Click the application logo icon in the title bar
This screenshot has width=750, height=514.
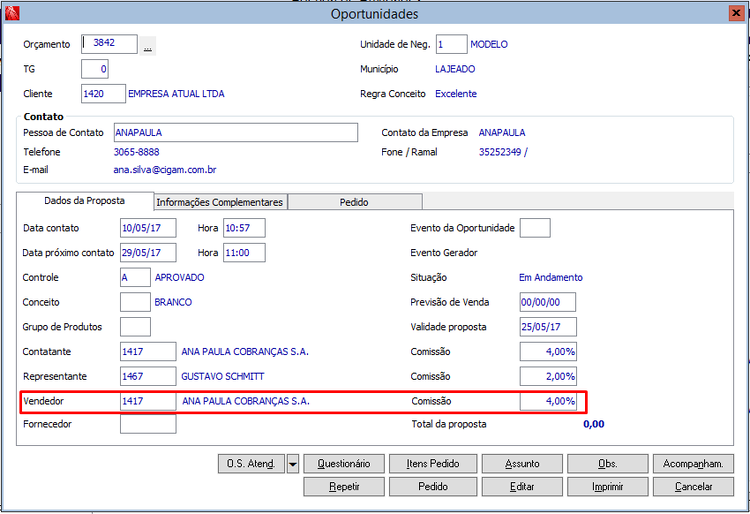(x=12, y=13)
